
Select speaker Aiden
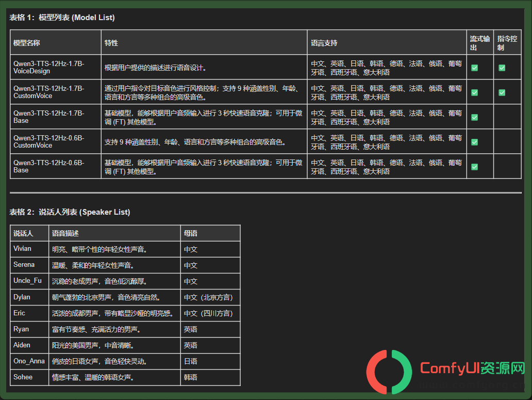(22, 345)
